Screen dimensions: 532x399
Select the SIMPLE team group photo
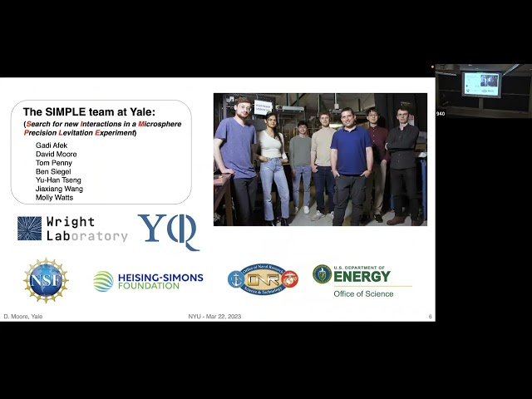click(320, 160)
